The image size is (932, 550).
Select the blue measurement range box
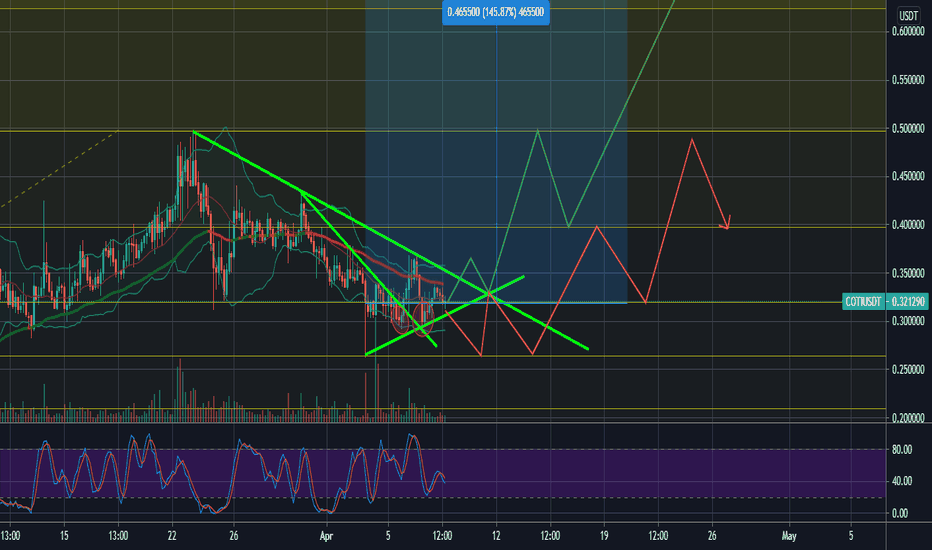[496, 152]
